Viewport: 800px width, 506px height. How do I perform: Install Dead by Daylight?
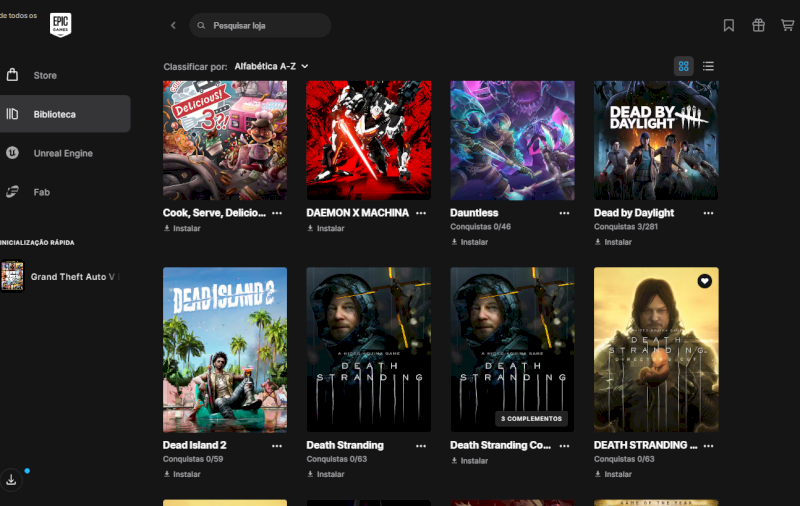(x=613, y=242)
